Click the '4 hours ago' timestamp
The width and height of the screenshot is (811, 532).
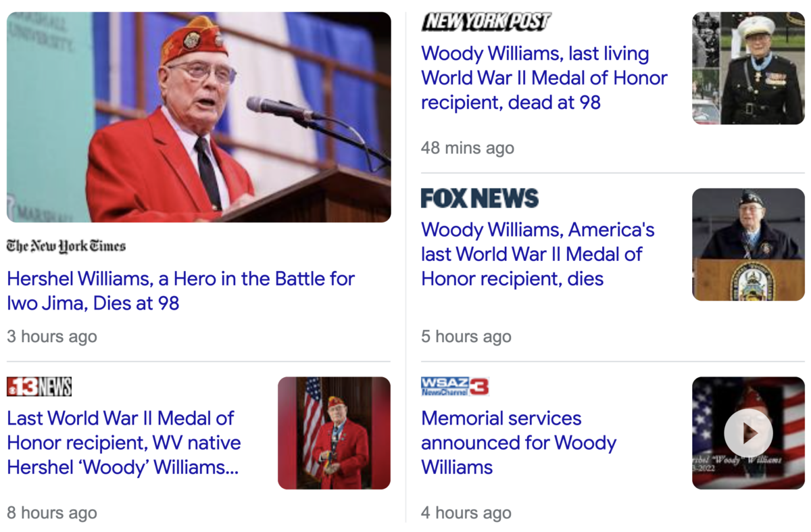pyautogui.click(x=466, y=513)
